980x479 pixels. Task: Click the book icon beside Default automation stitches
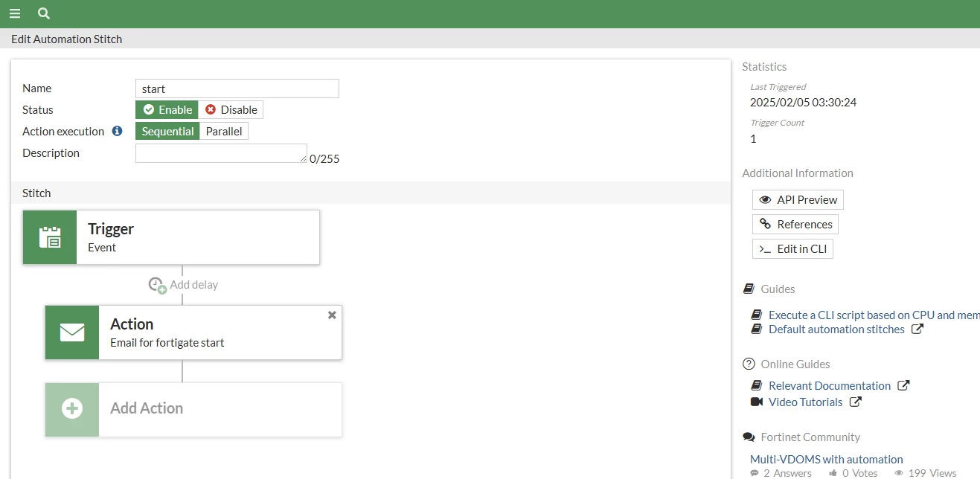pos(757,329)
